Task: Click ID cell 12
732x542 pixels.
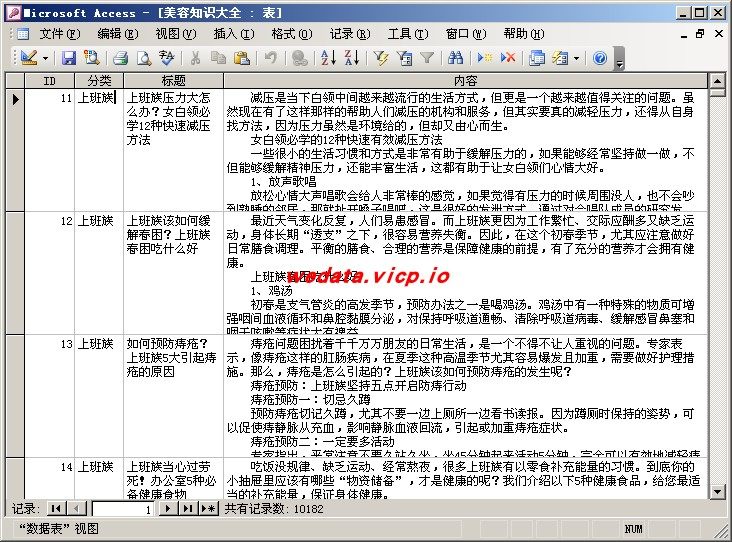Action: (x=49, y=273)
